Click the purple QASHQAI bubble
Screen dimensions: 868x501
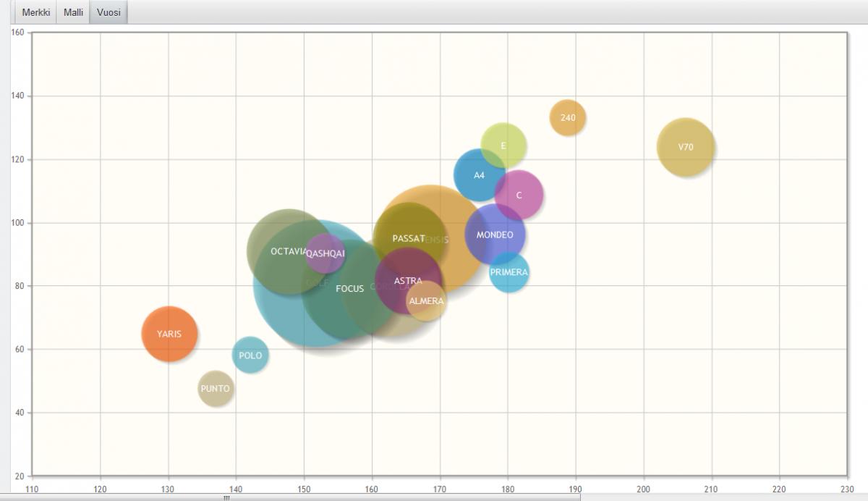click(325, 253)
